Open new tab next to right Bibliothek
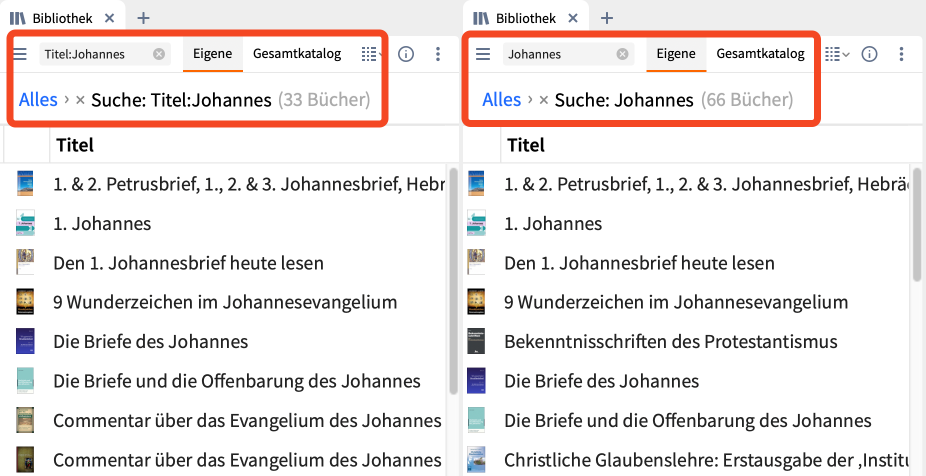The height and width of the screenshot is (476, 926). tap(607, 18)
